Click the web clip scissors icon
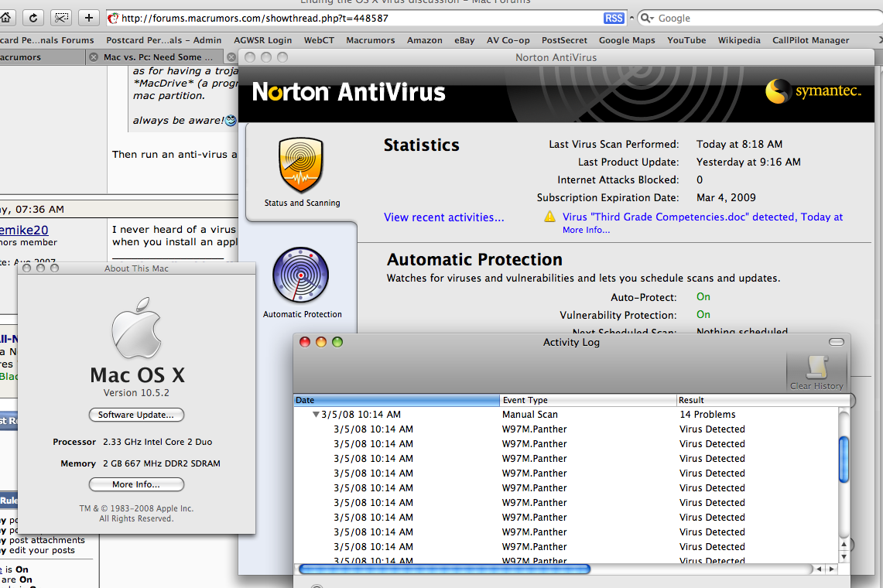Viewport: 883px width, 588px height. (61, 18)
